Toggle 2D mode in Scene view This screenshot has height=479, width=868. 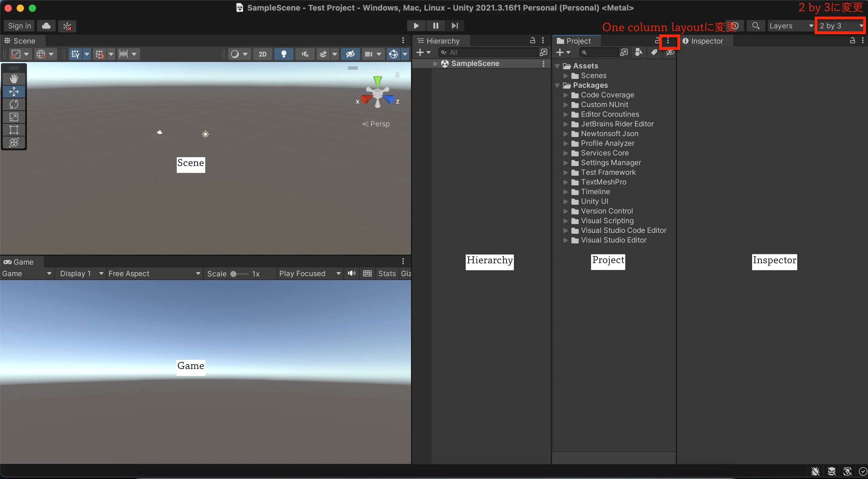[262, 54]
